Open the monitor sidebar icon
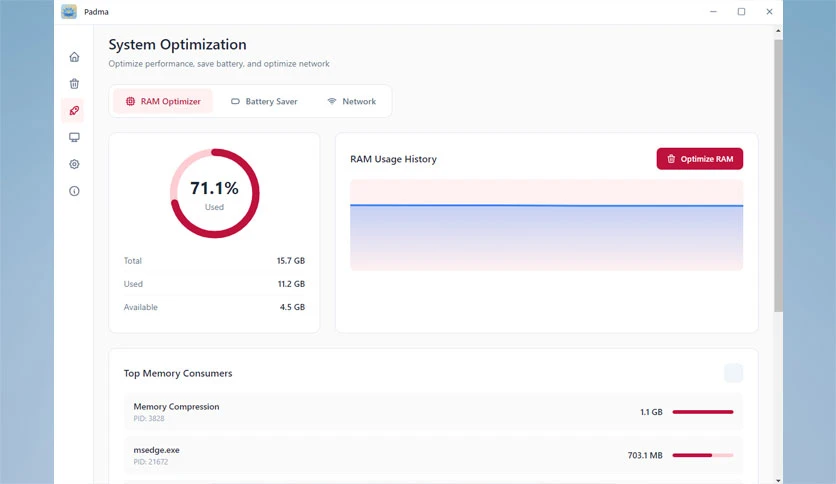 pos(74,138)
